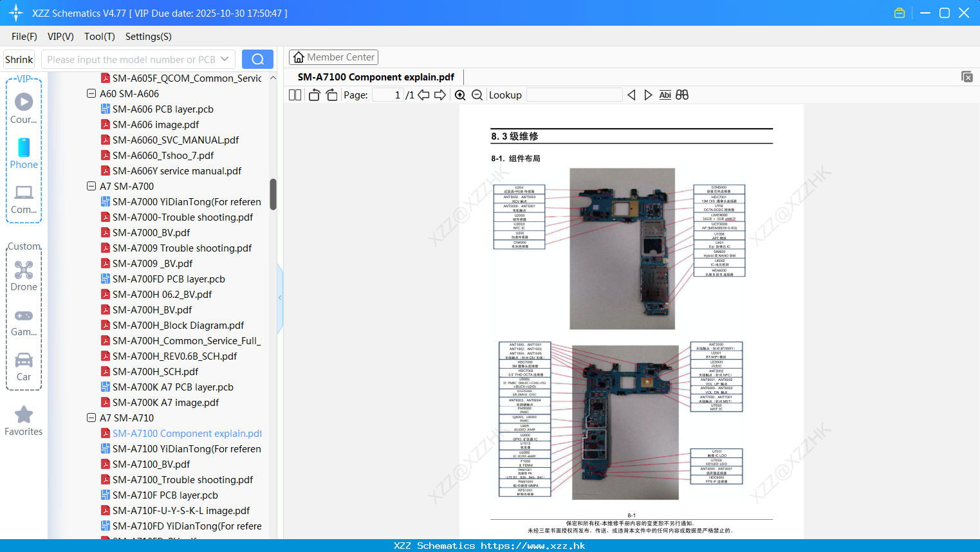Find next lookup result triangle

(648, 95)
